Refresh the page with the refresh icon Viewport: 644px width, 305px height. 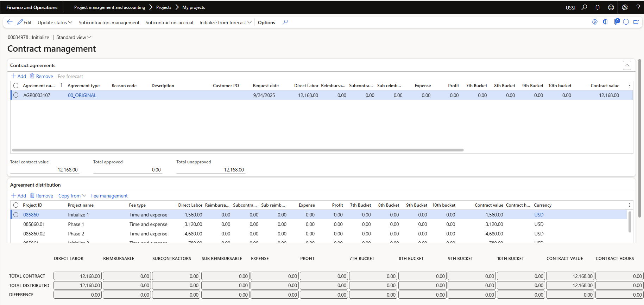click(x=626, y=22)
